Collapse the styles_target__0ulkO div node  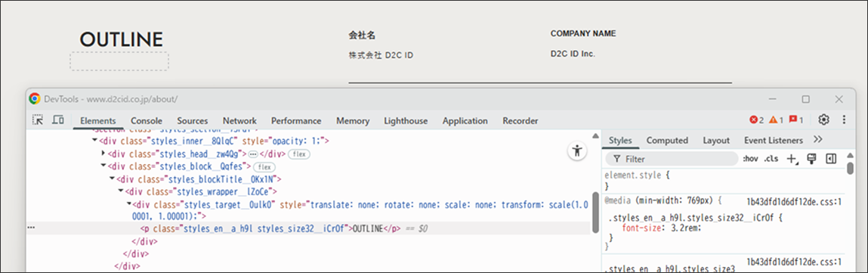coord(129,204)
